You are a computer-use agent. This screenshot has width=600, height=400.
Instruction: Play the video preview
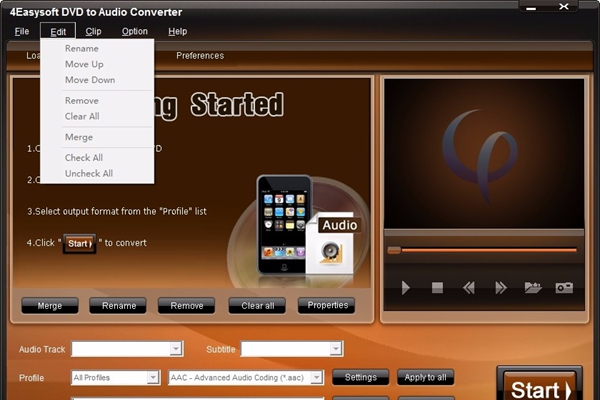pyautogui.click(x=406, y=287)
